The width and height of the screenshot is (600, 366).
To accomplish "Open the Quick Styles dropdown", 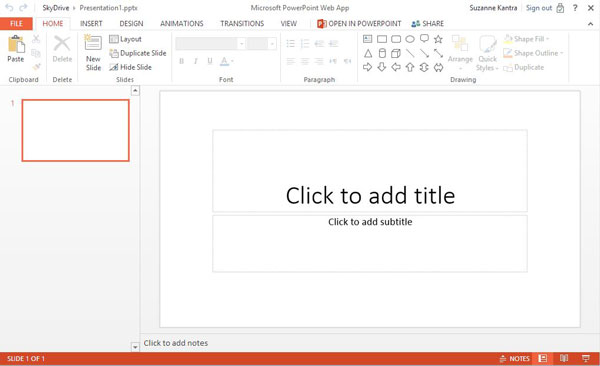I will click(x=488, y=54).
